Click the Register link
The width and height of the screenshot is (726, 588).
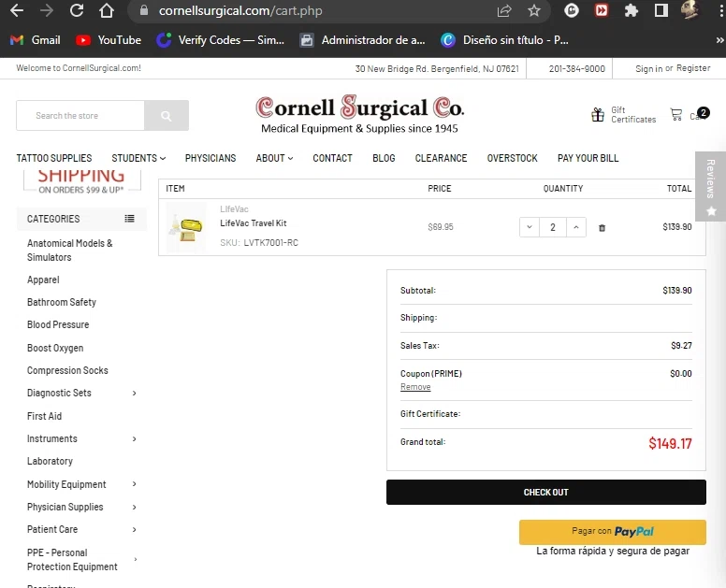tap(693, 68)
